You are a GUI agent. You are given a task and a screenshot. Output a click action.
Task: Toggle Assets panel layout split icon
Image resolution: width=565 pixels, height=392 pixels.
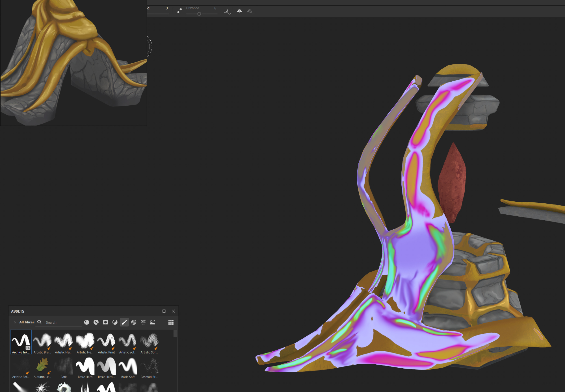164,311
